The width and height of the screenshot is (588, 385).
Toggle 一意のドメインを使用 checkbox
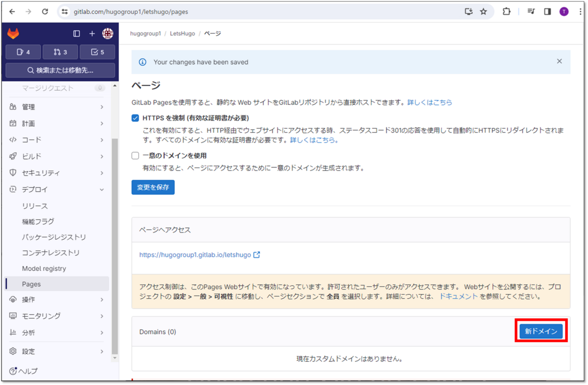[135, 155]
